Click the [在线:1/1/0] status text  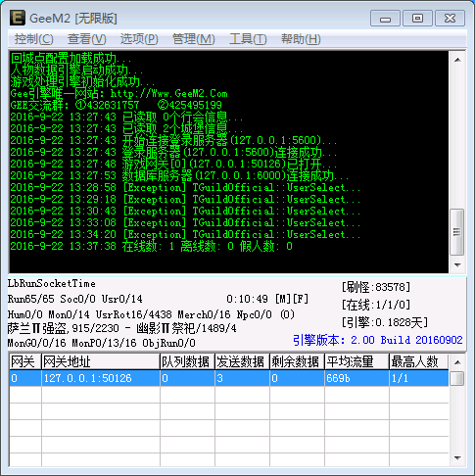[x=376, y=305]
